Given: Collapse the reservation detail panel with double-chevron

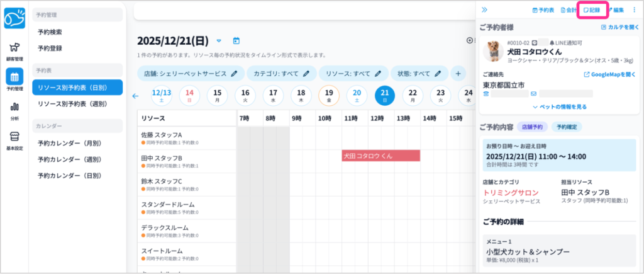Looking at the screenshot, I should [484, 10].
